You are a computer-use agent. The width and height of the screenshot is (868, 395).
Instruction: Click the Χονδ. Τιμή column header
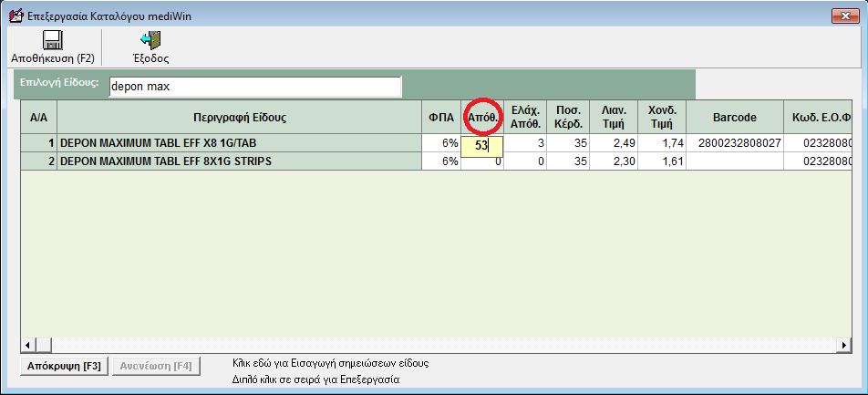[x=662, y=118]
